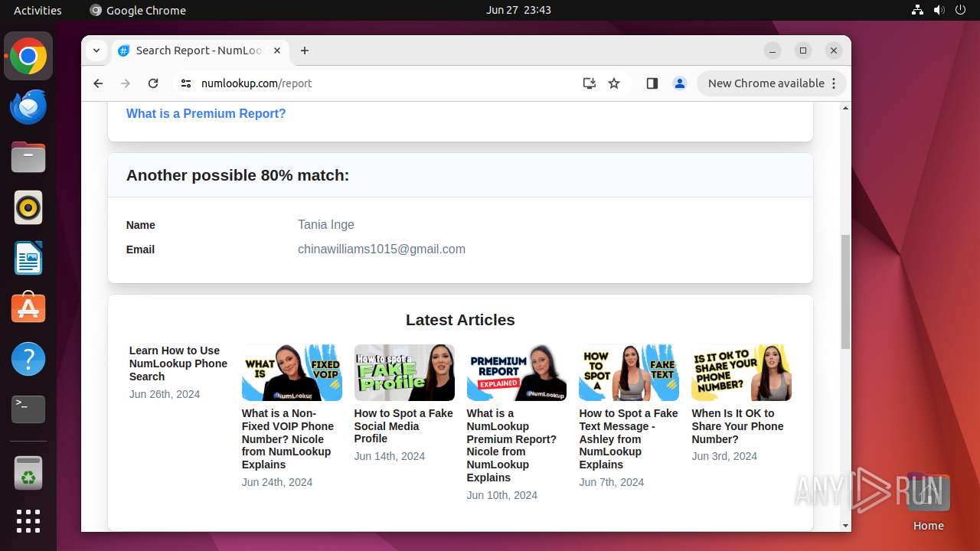Click the scrollbar down arrow

(845, 526)
